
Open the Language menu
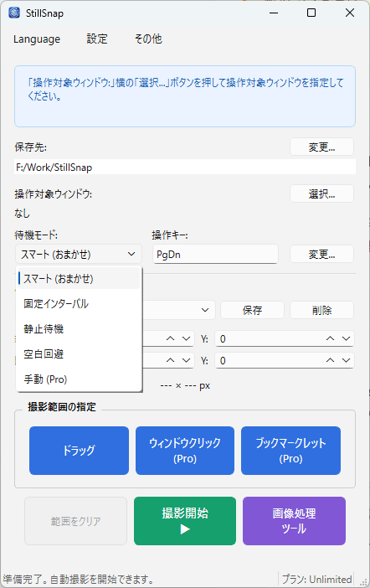click(37, 39)
